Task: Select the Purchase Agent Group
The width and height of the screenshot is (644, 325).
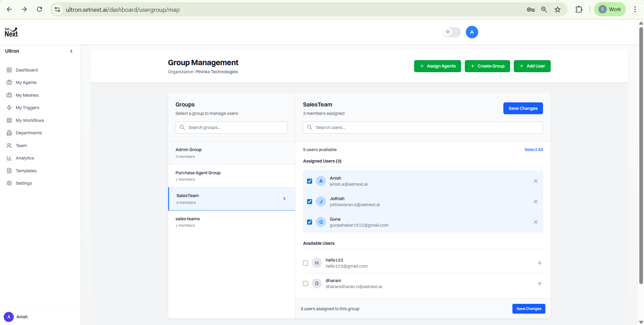Action: (232, 176)
